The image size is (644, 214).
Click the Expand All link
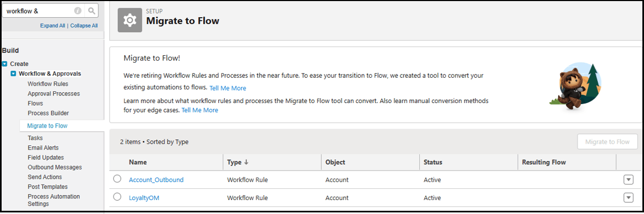[53, 25]
